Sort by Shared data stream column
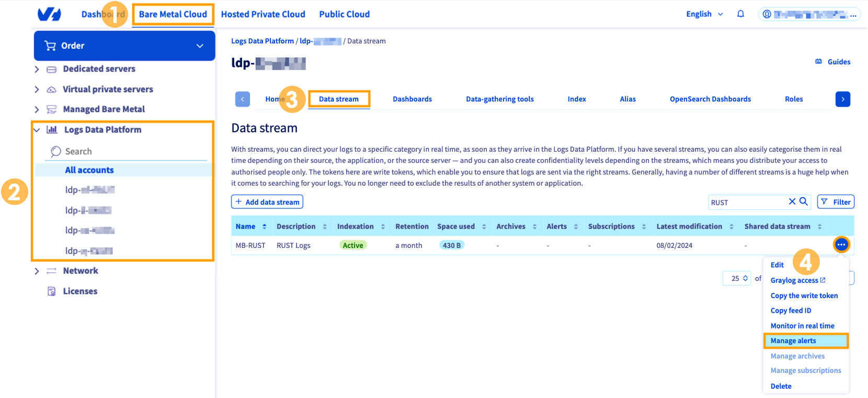The height and width of the screenshot is (398, 868). click(819, 226)
